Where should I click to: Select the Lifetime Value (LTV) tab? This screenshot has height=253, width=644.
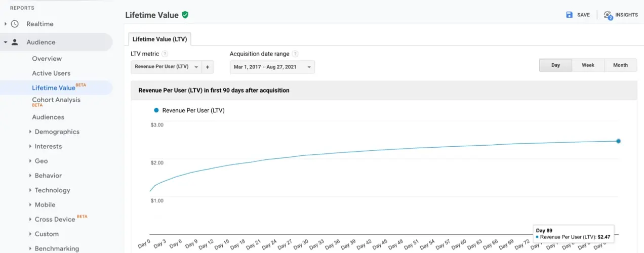pyautogui.click(x=159, y=39)
